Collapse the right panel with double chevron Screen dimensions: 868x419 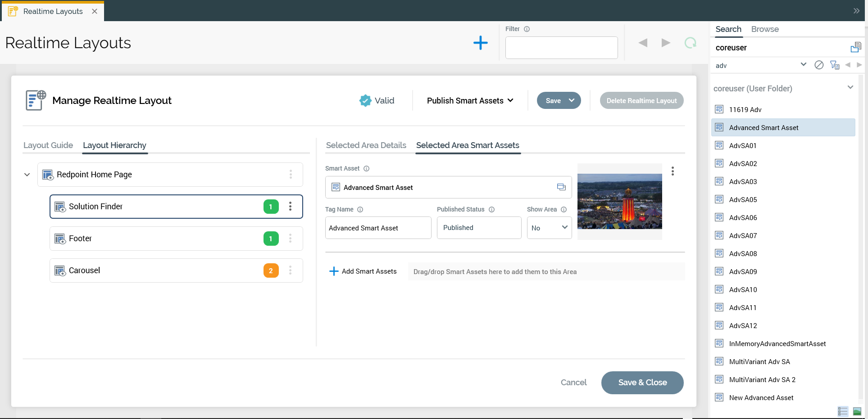(856, 11)
